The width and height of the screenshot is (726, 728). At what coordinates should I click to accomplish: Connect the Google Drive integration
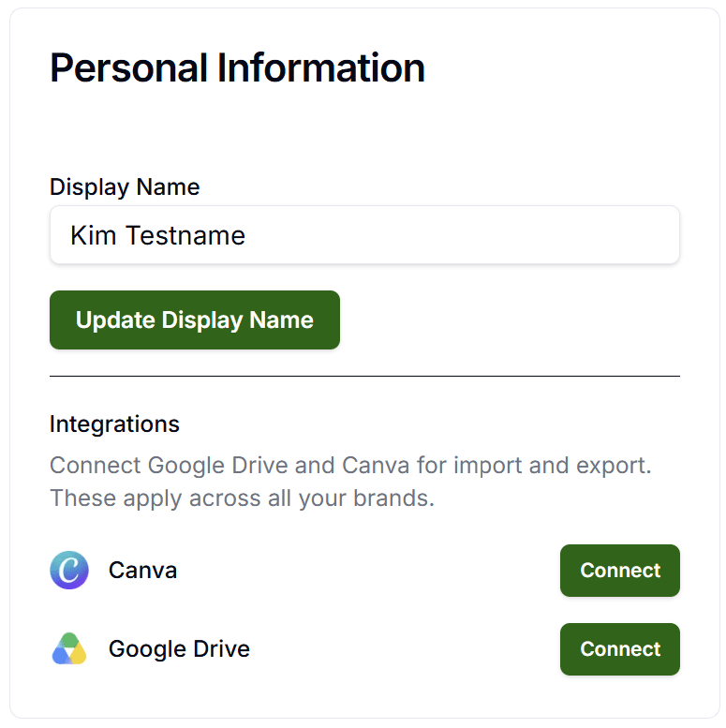[620, 648]
